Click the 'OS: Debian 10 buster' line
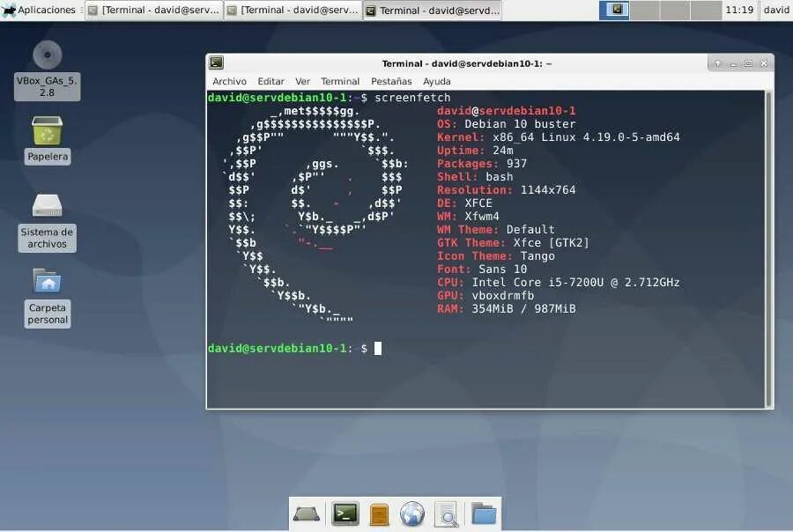The image size is (793, 532). [x=507, y=124]
